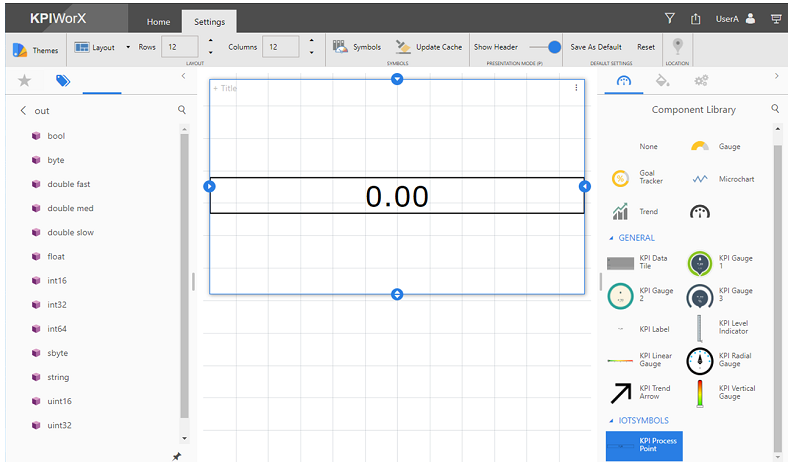Click Save As Default button
The width and height of the screenshot is (788, 466).
(x=595, y=47)
